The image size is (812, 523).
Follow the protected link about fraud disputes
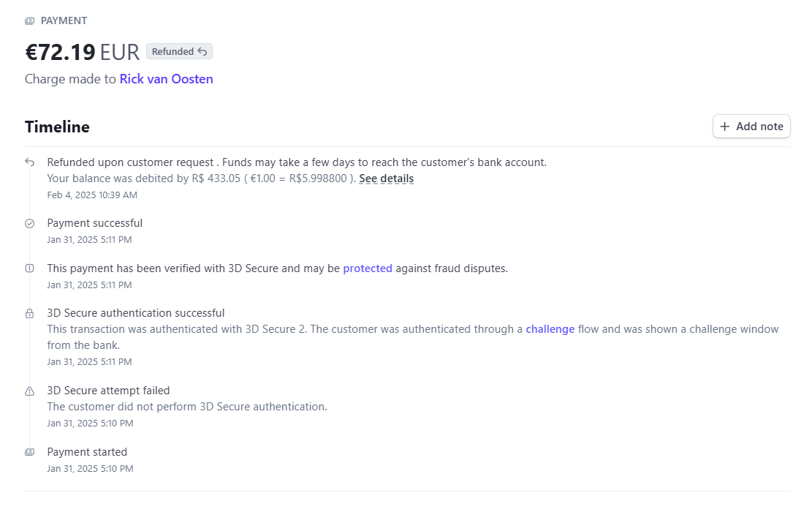tap(368, 268)
